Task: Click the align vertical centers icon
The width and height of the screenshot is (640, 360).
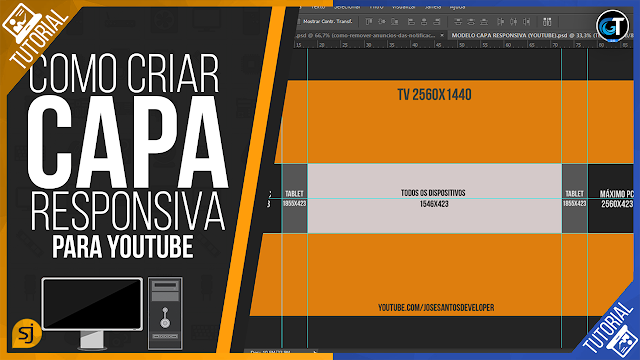Action: (382, 22)
